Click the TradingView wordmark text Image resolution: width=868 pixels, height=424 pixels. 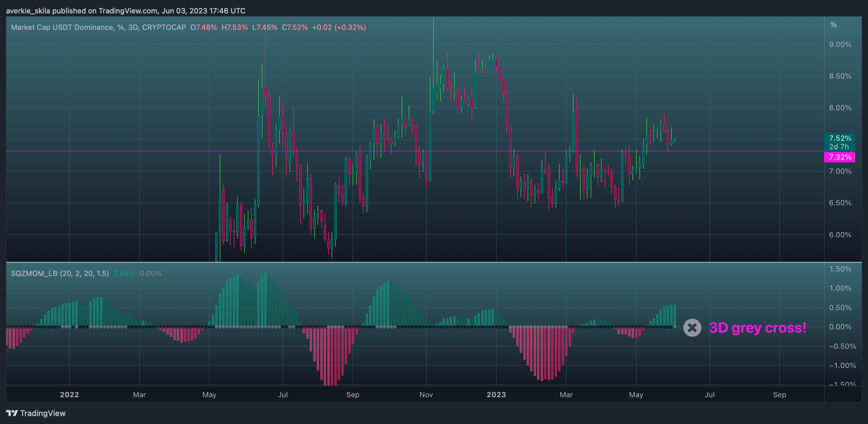point(43,413)
